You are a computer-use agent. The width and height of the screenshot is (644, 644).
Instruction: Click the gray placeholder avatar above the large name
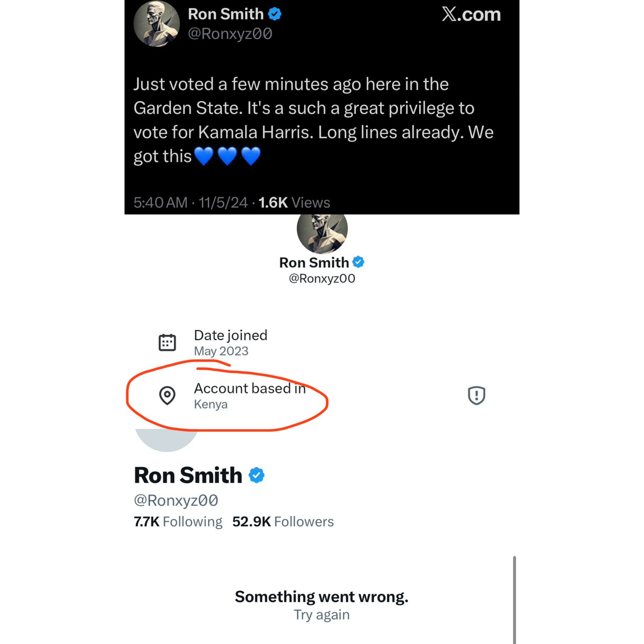166,439
